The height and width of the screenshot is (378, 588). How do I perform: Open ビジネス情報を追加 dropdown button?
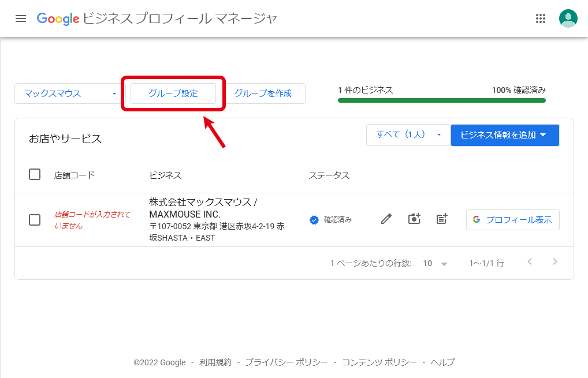(504, 135)
